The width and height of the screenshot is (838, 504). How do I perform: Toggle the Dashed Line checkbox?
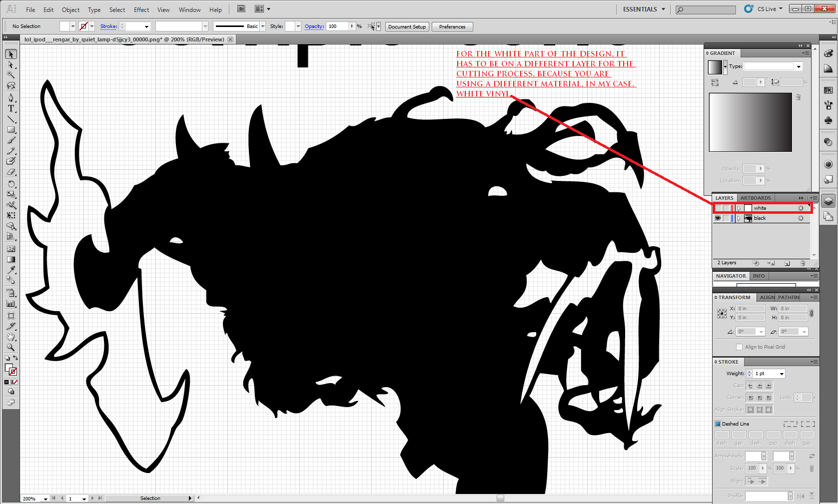click(718, 424)
